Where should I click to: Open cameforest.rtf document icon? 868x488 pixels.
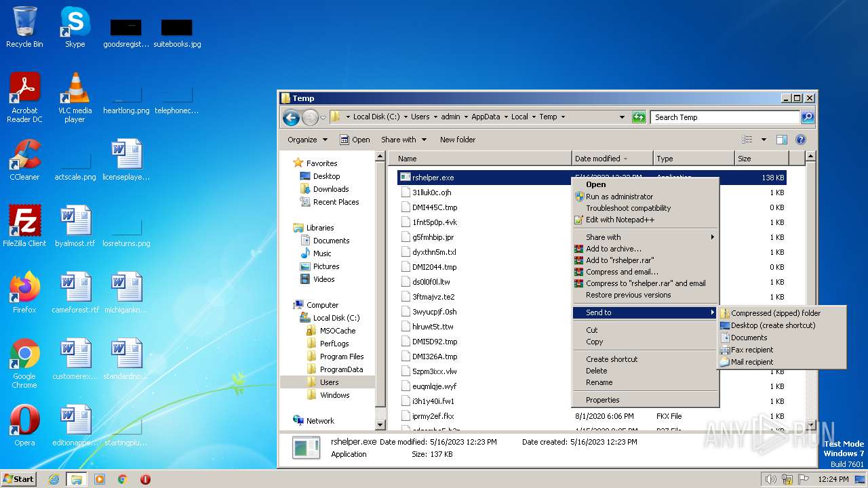(x=75, y=292)
